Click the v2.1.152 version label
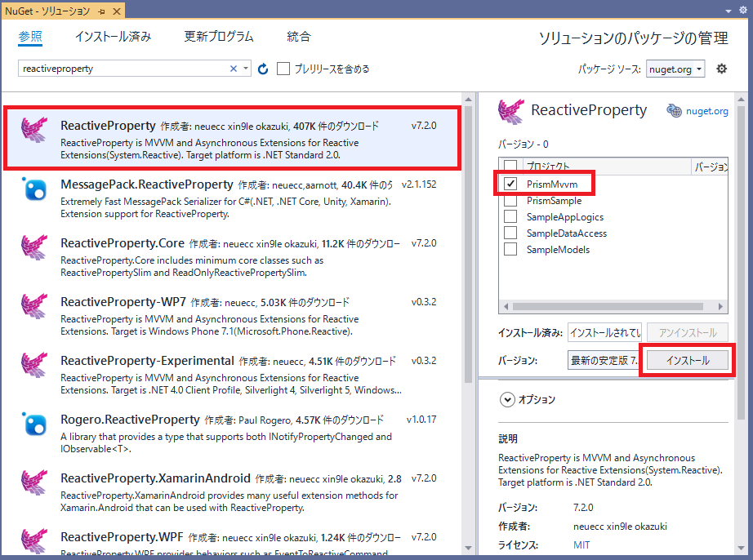The image size is (753, 560). coord(419,184)
